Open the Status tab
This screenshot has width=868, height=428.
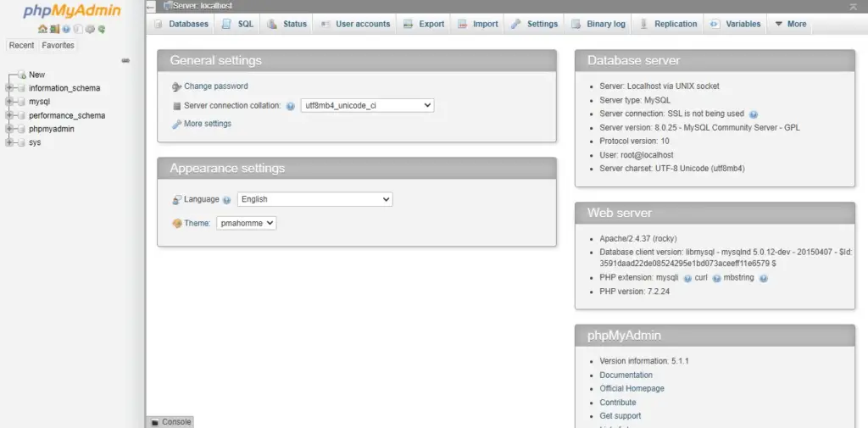287,24
